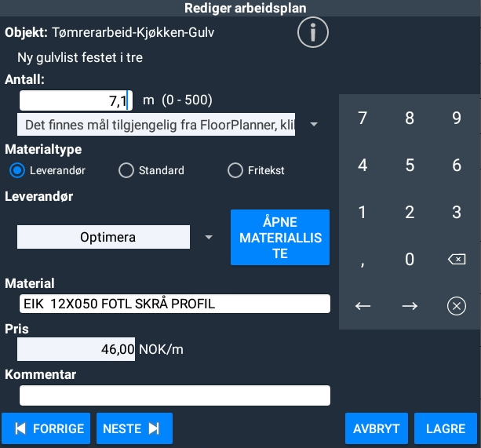Open the info icon beside object name
This screenshot has width=481, height=448.
(312, 33)
